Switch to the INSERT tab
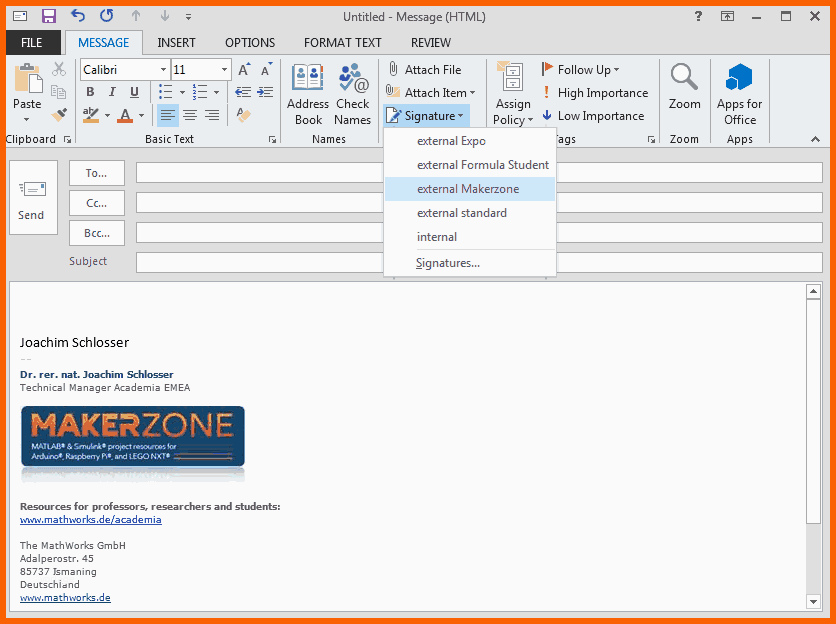Viewport: 836px width, 624px height. point(176,43)
